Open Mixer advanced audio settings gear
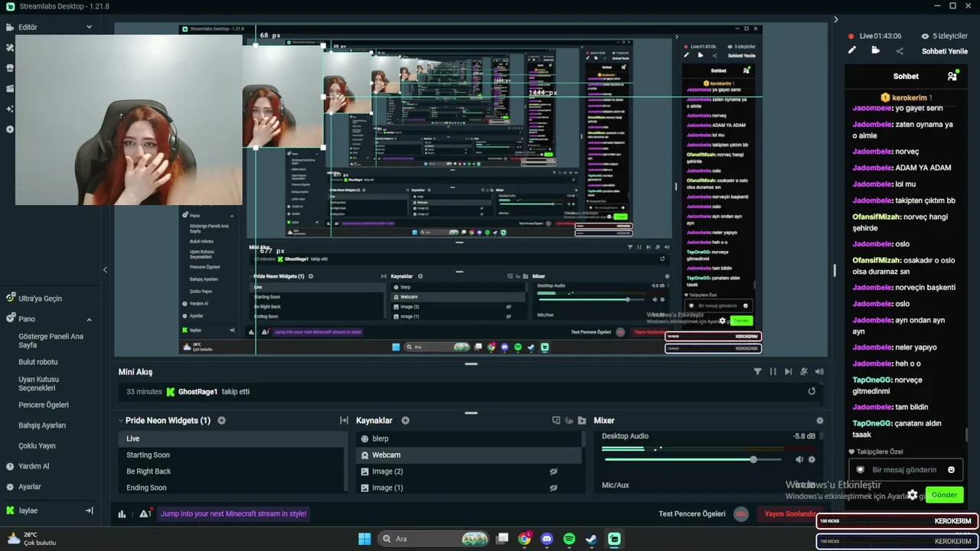980x551 pixels. click(819, 420)
